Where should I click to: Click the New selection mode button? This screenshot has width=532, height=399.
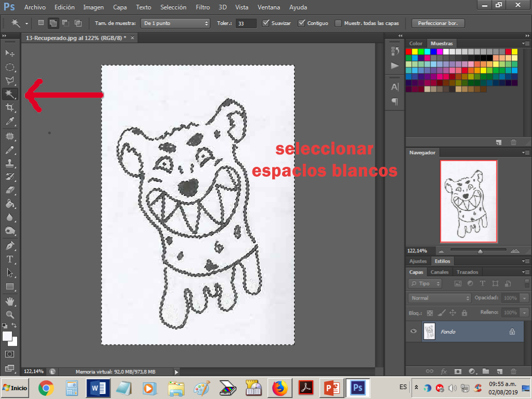(x=41, y=23)
